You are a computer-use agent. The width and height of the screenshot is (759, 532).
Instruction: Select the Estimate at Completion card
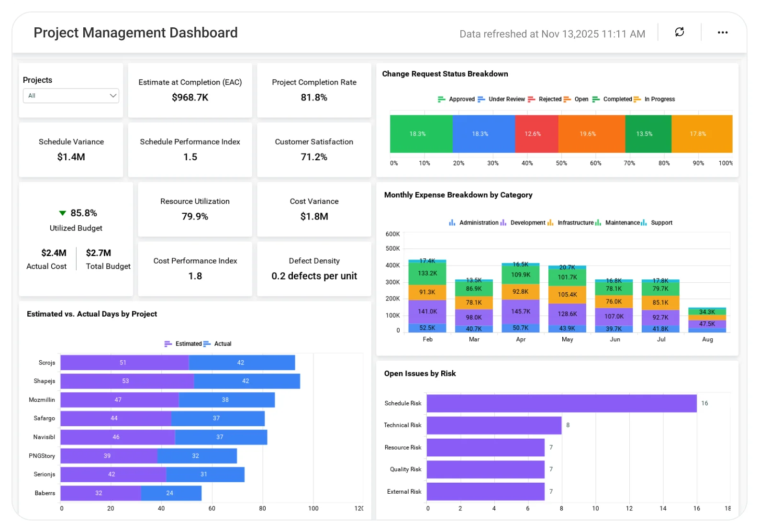pos(190,90)
